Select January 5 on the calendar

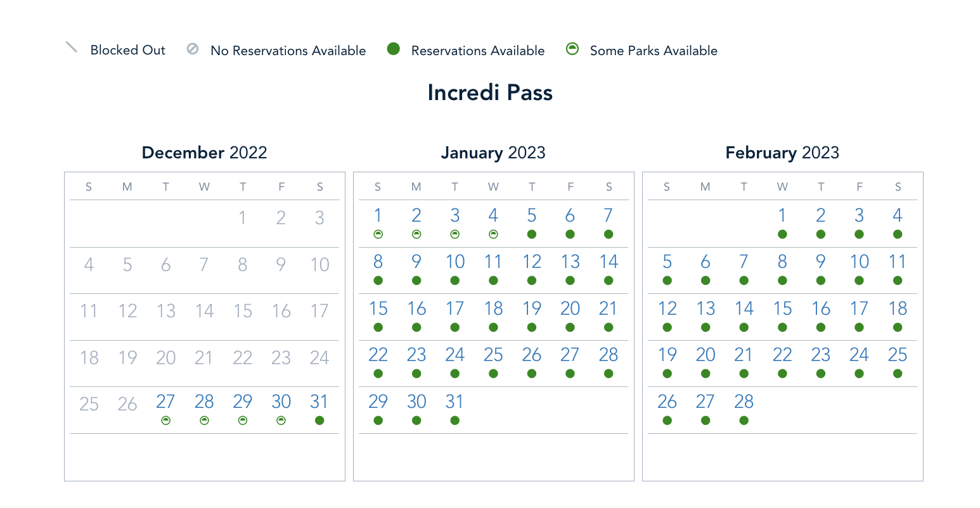click(532, 216)
